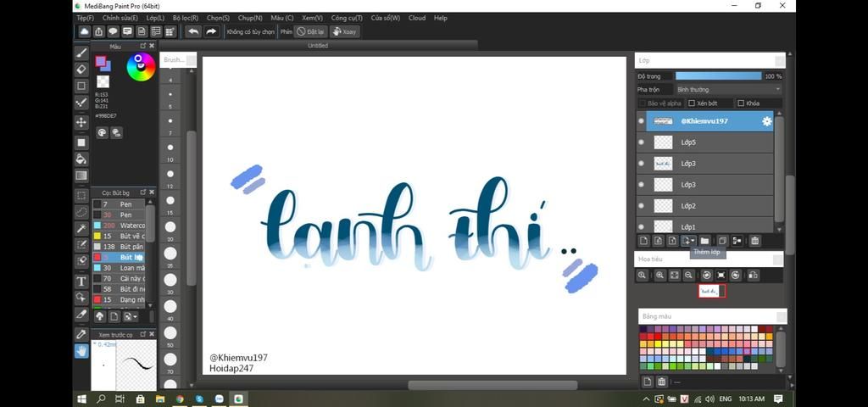Click the duplicate layer icon
Viewport: 868px width, 407px height.
[722, 241]
